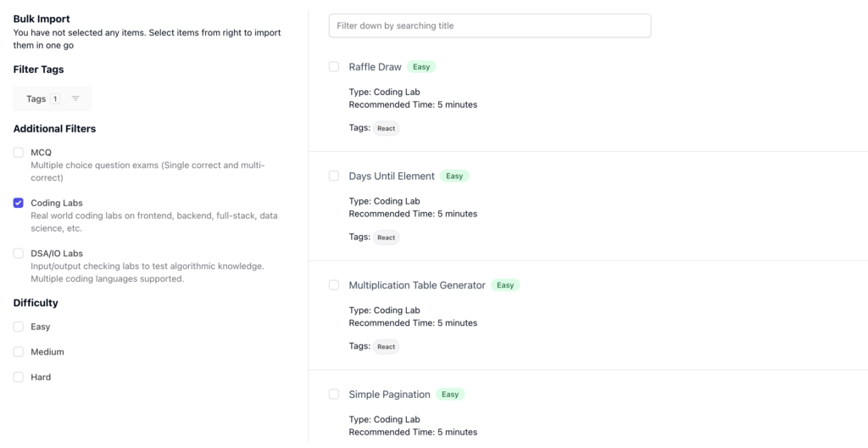
Task: Open the Tags filter dropdown
Action: (52, 98)
